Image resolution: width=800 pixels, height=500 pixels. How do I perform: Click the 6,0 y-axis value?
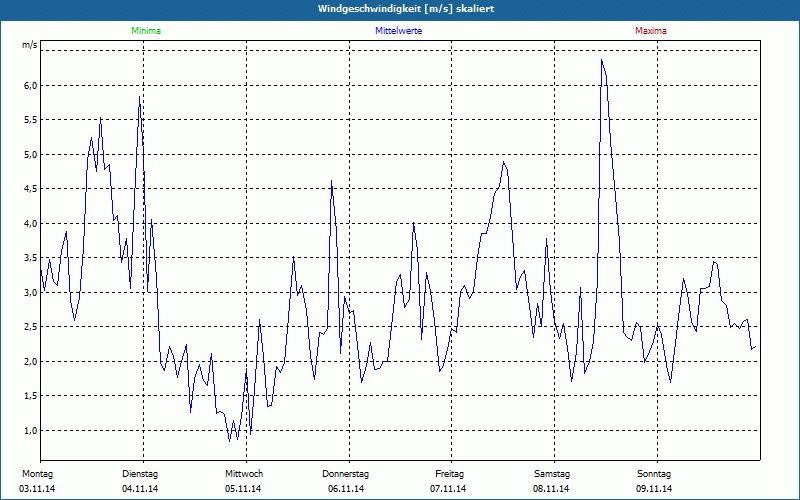pyautogui.click(x=31, y=85)
